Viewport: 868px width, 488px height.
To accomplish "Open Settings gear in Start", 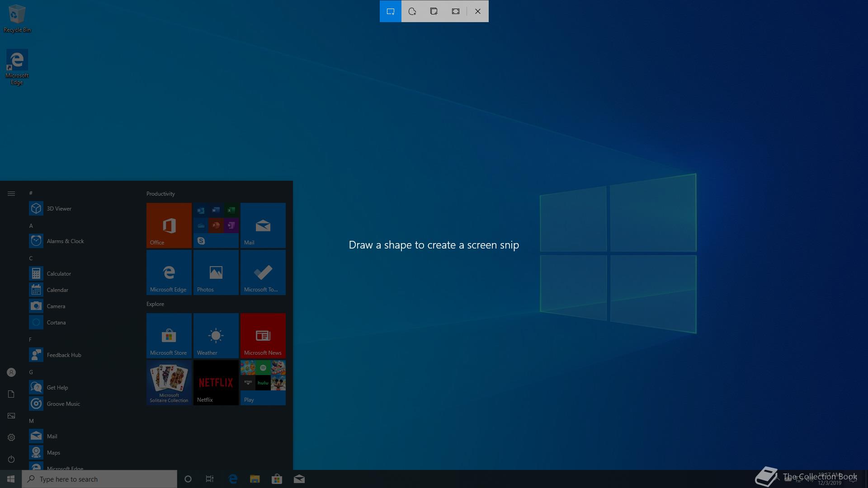I will (x=11, y=437).
